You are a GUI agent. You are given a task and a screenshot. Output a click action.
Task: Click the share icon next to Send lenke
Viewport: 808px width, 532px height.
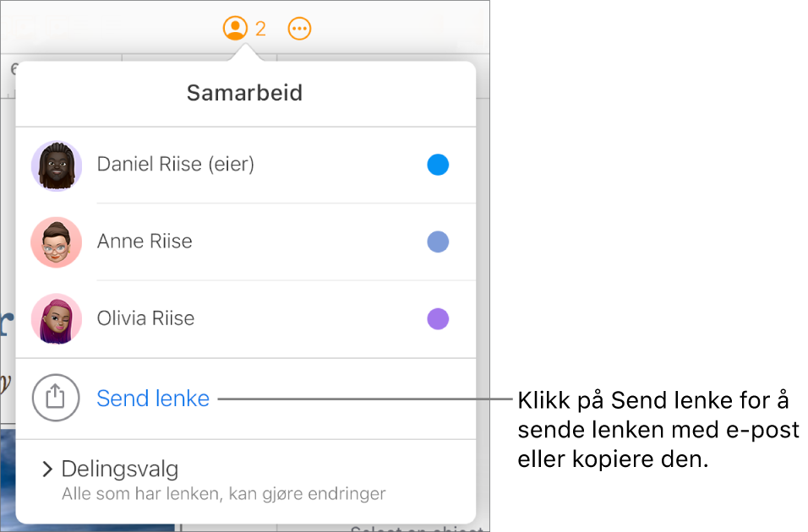tap(56, 398)
